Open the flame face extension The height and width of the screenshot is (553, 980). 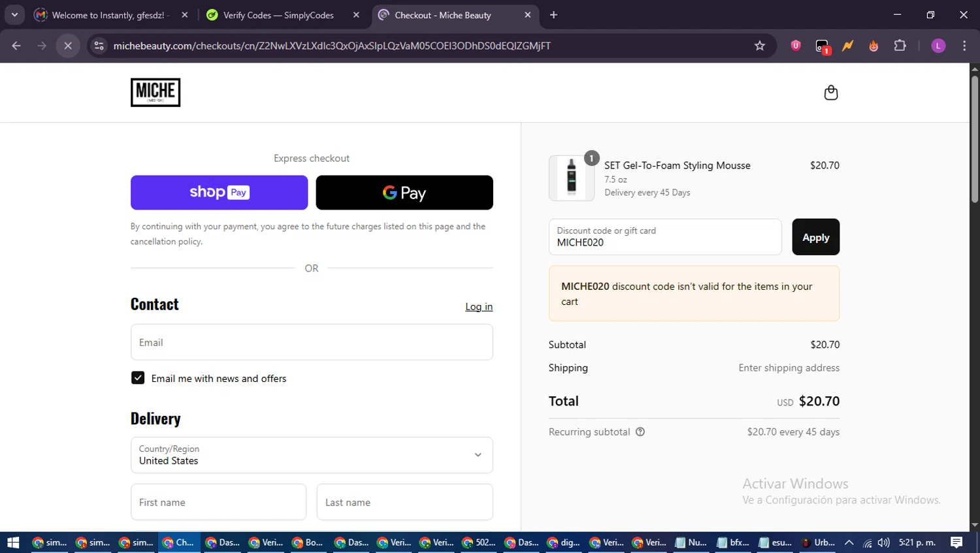coord(874,46)
